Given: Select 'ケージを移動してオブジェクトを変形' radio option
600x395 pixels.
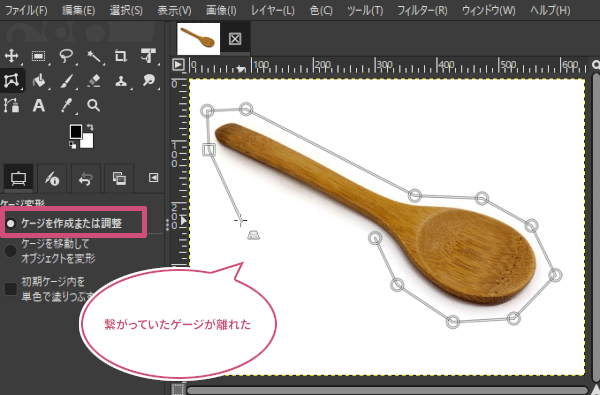Looking at the screenshot, I should click(50, 251).
